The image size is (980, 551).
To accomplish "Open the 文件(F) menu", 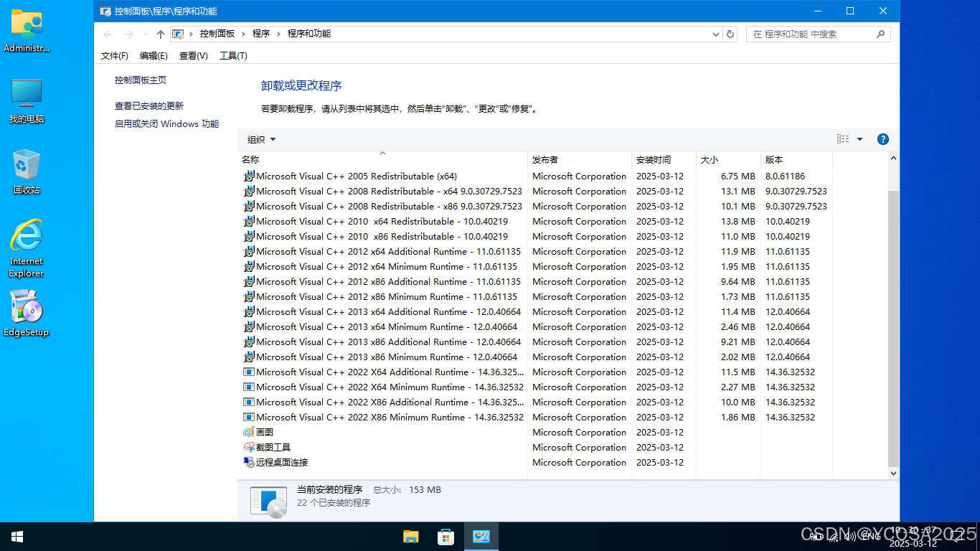I will (115, 56).
